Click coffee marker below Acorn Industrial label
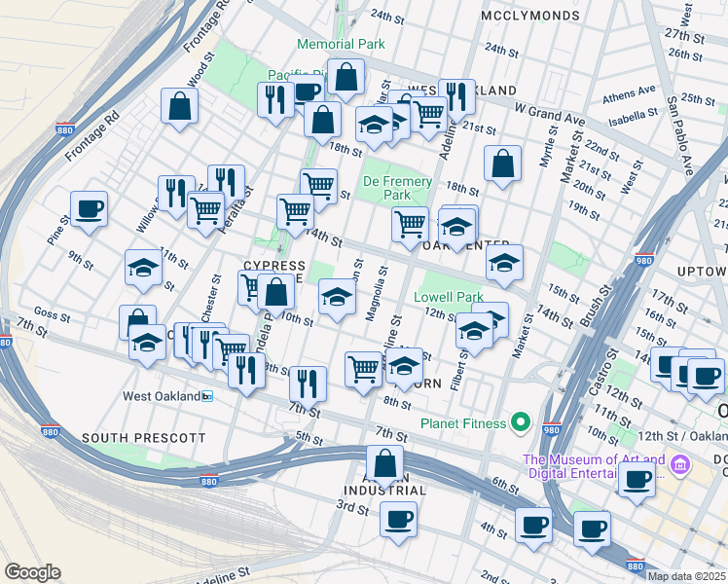728x584 pixels. [398, 519]
